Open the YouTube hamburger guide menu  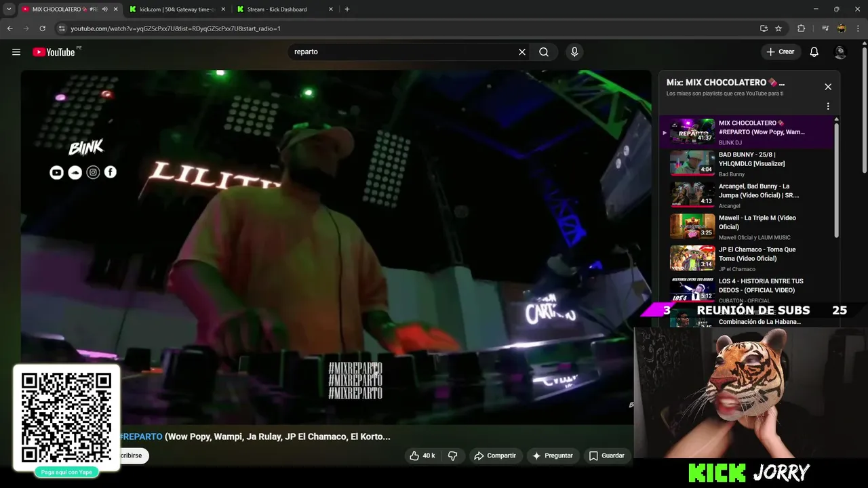(x=16, y=52)
